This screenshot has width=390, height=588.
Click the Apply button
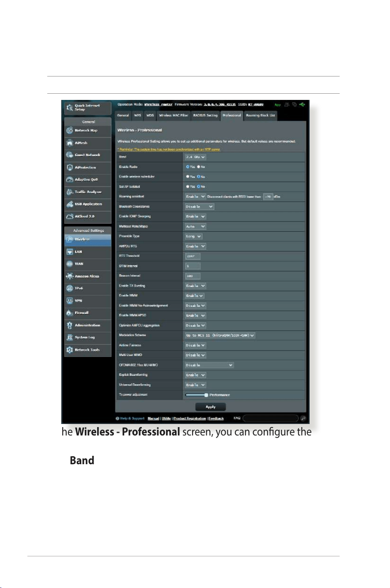[211, 407]
